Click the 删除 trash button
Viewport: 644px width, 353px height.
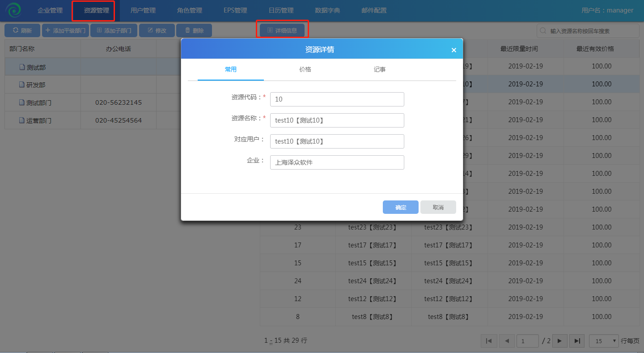tap(194, 30)
